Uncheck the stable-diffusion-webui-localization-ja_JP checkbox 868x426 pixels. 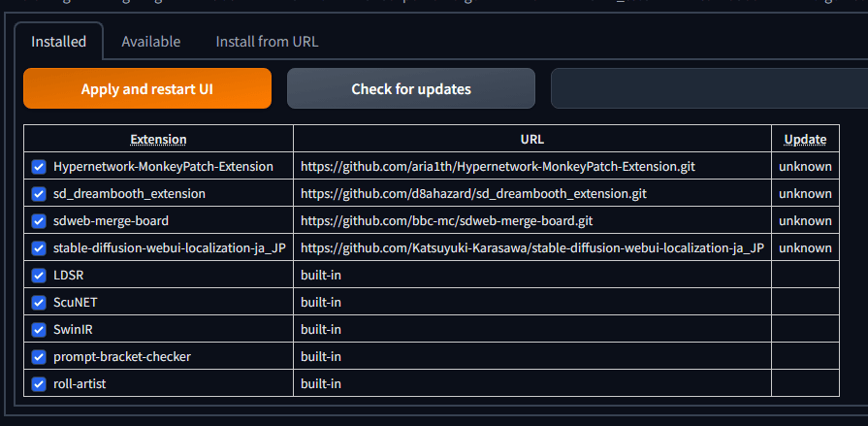tap(39, 247)
